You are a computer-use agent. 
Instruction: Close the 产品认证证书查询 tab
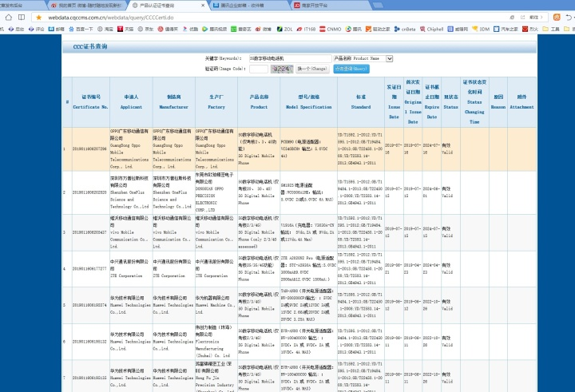pyautogui.click(x=203, y=6)
